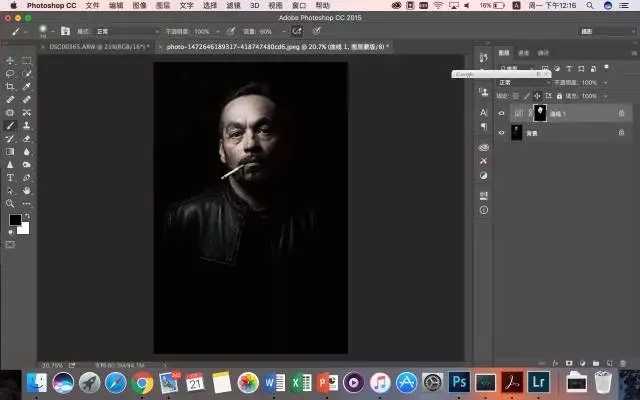Select the Lasso tool
This screenshot has width=640, height=400.
pos(10,73)
